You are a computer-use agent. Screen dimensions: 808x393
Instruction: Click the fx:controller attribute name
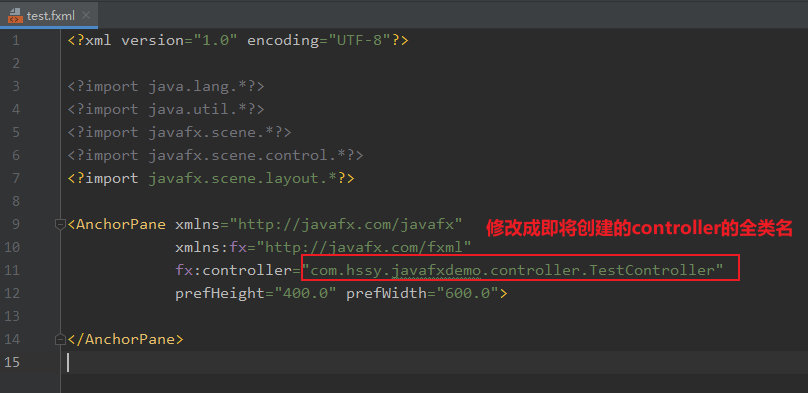[x=233, y=270]
